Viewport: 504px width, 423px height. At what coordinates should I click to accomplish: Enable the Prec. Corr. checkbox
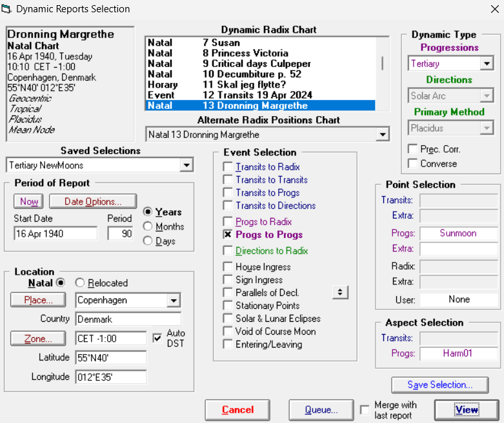pyautogui.click(x=412, y=149)
